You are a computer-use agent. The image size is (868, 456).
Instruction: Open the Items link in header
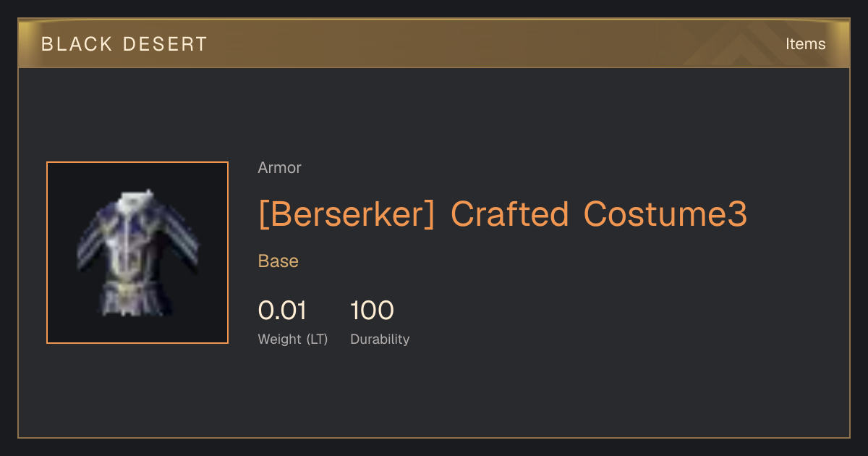pos(805,44)
